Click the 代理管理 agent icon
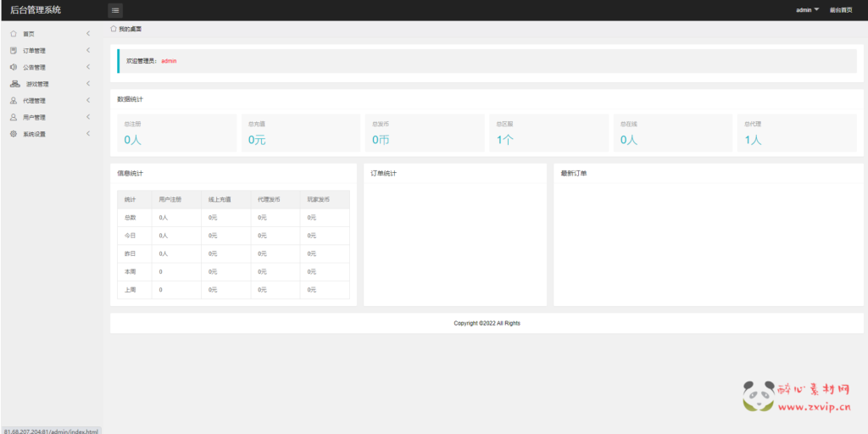 (14, 101)
